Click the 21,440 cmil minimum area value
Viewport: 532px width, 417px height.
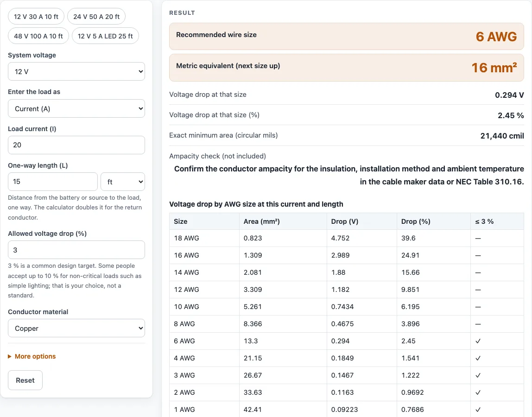point(502,136)
